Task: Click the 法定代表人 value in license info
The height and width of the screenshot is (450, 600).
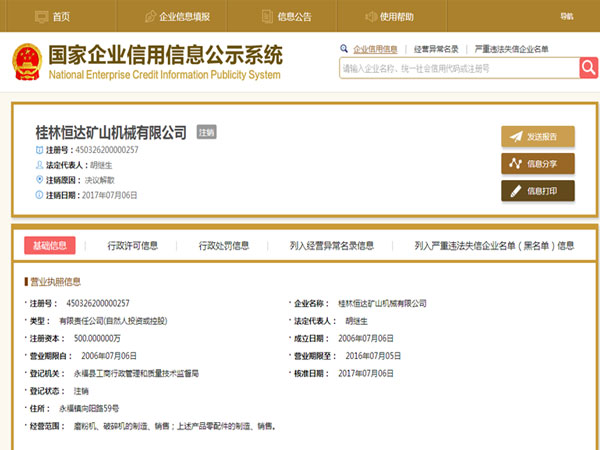Action: point(356,321)
